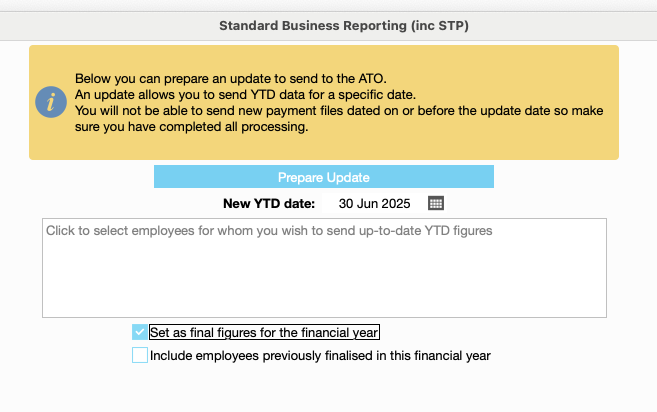The width and height of the screenshot is (657, 412).
Task: Tick the Include employees previously finalised checkbox
Action: [140, 355]
